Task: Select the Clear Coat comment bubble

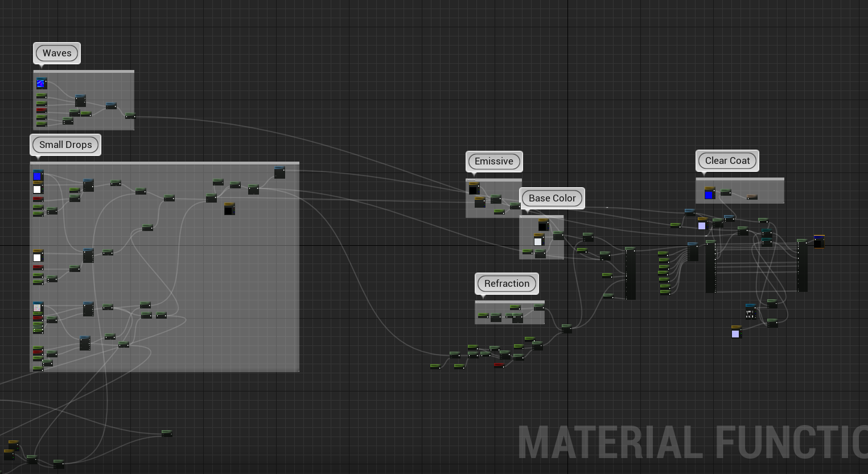Action: [x=727, y=161]
